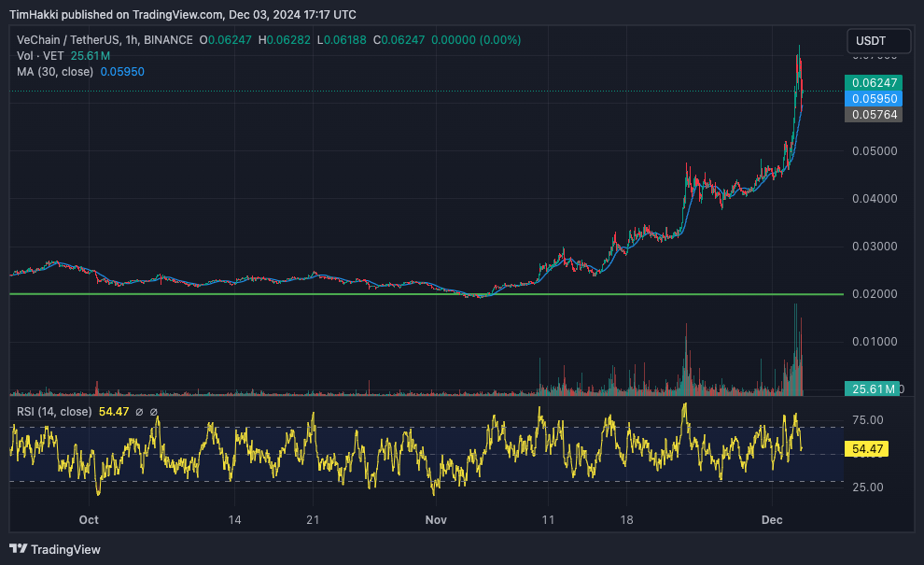
Task: Click the TradingView logo in the bottom left
Action: [x=22, y=549]
